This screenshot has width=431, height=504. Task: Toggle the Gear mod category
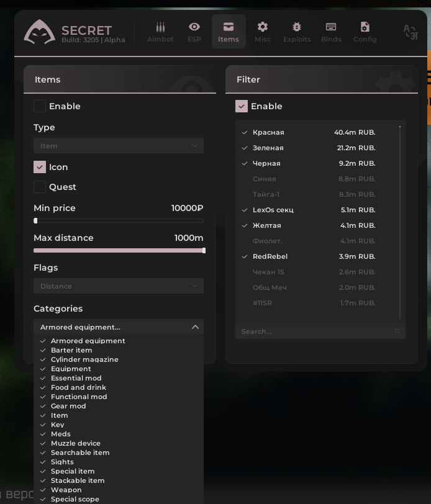(119, 406)
